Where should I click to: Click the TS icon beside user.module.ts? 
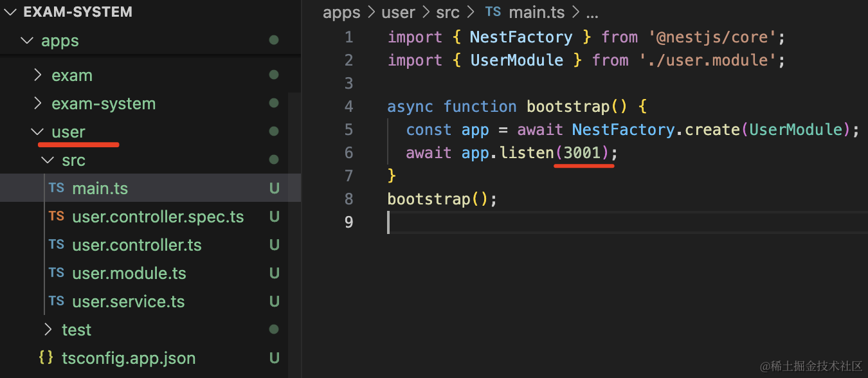[56, 273]
